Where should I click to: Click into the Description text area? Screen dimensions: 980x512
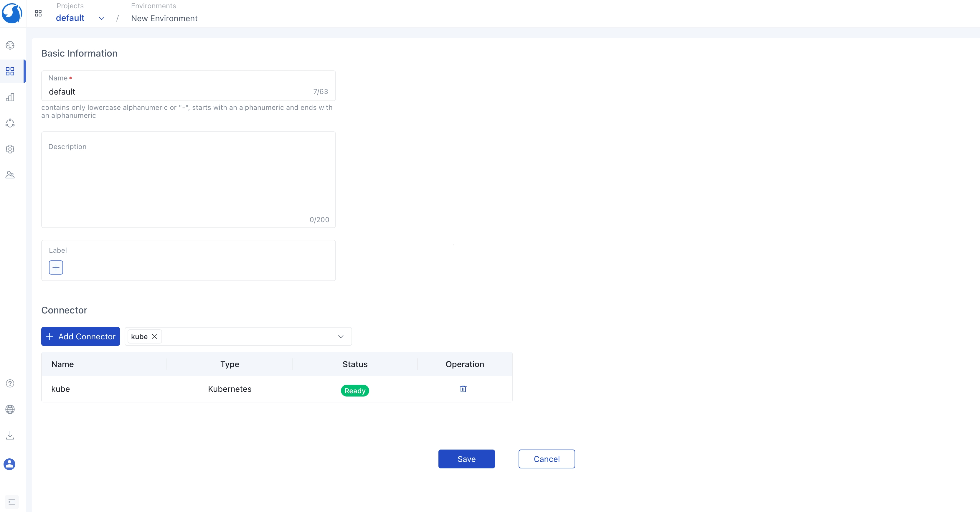coord(188,179)
